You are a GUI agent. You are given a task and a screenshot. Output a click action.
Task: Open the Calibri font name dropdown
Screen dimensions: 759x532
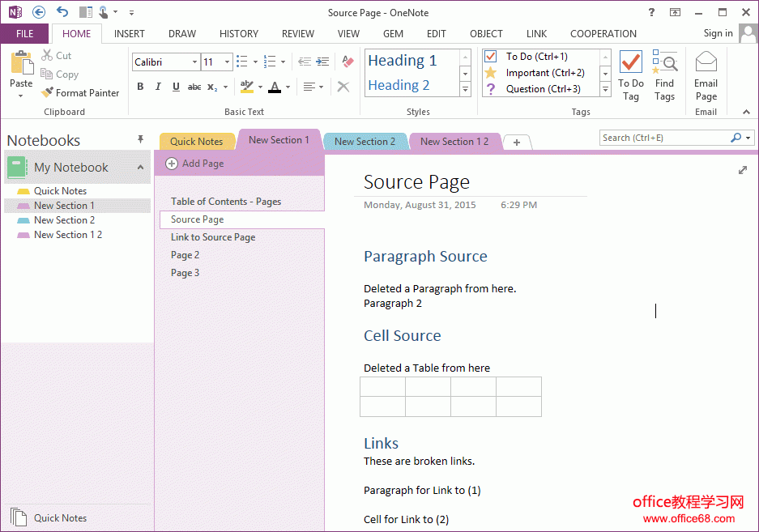[x=194, y=62]
